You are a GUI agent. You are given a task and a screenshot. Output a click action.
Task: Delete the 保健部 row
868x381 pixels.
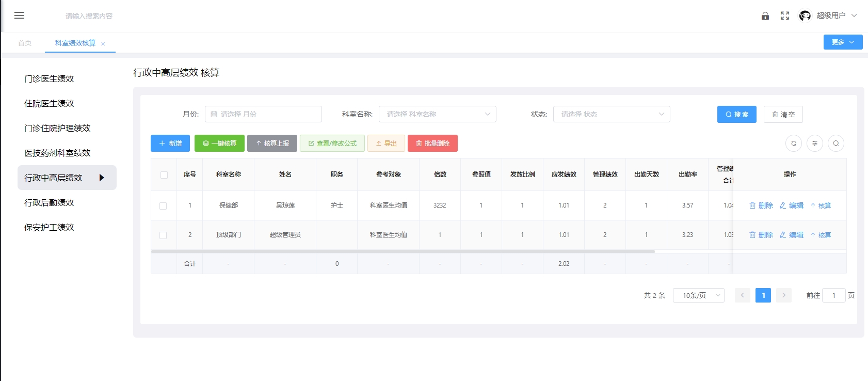761,205
